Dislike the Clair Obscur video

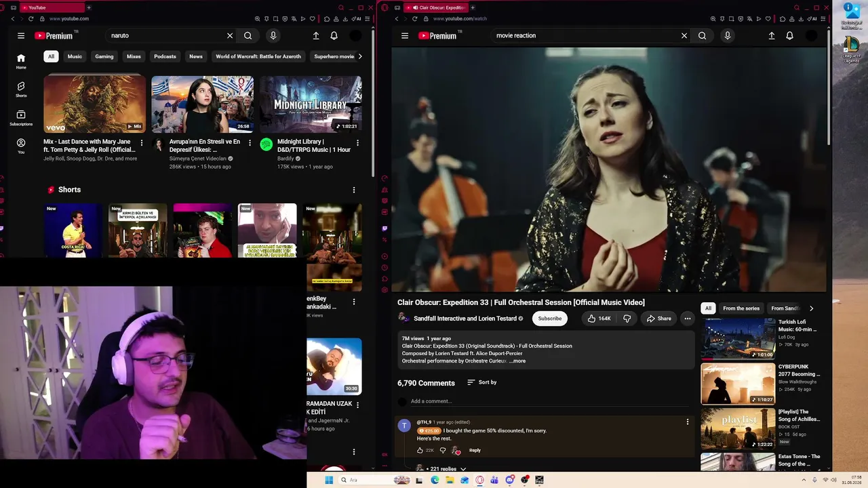click(627, 319)
